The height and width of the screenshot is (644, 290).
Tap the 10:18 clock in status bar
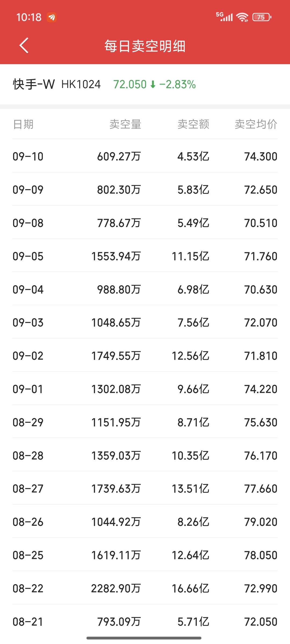[29, 17]
